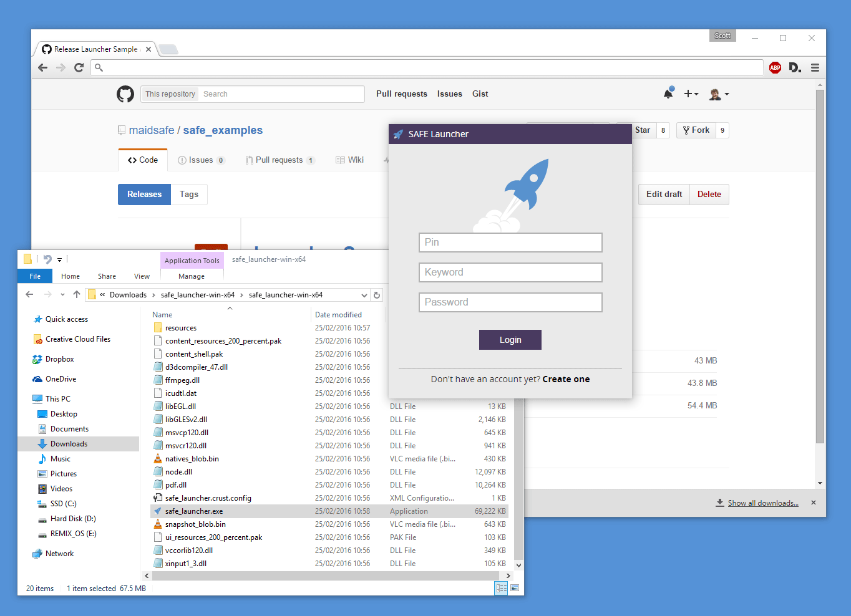
Task: Open the Home ribbon tab
Action: [x=71, y=276]
